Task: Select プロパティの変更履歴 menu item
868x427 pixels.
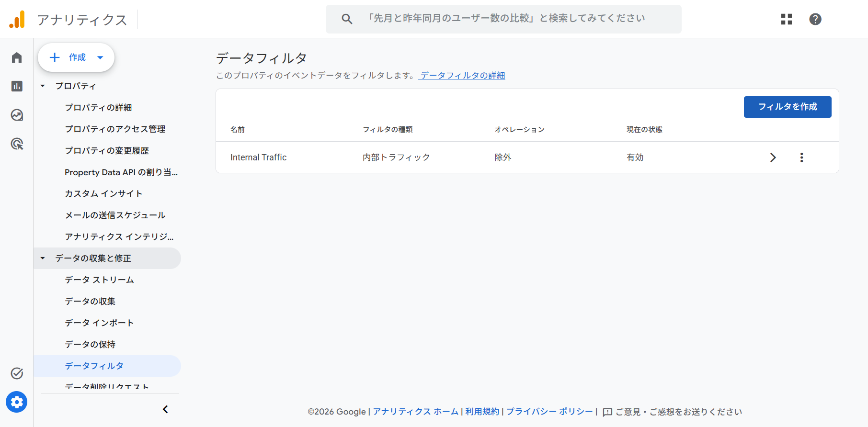Action: click(107, 151)
